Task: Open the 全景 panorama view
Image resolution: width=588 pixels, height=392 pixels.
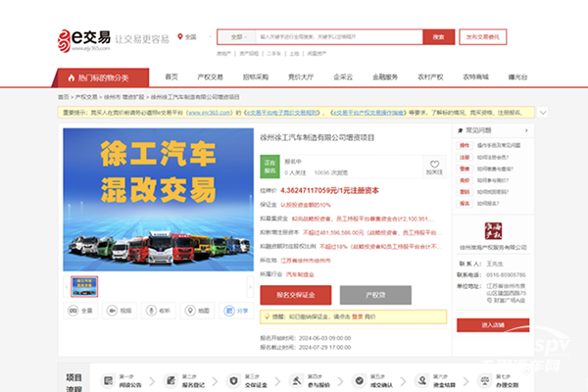Action: click(82, 310)
